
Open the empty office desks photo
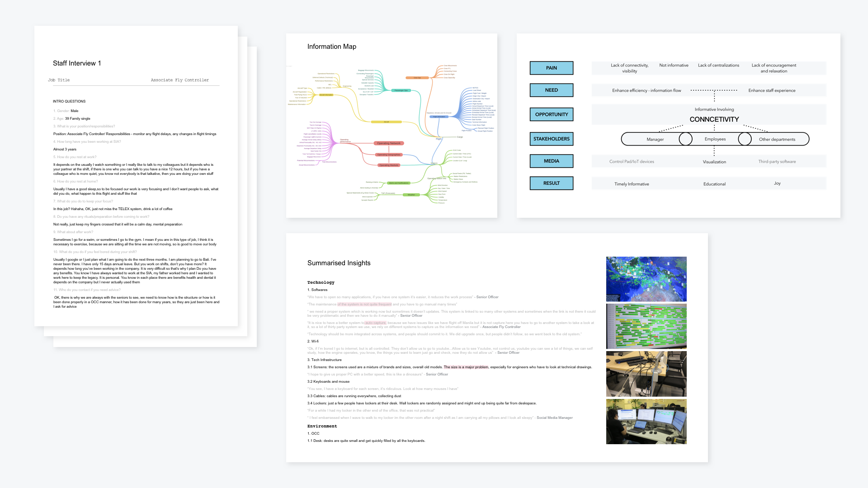pos(646,374)
